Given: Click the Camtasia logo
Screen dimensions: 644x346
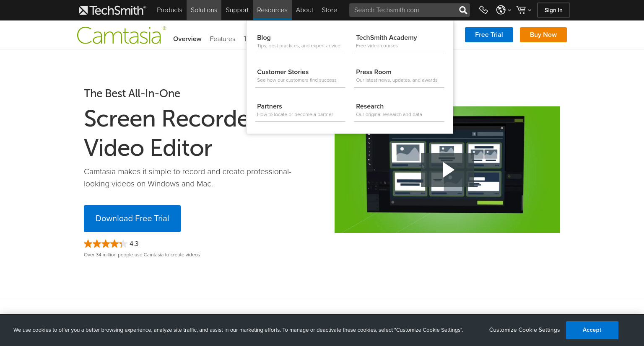Looking at the screenshot, I should coord(121,35).
